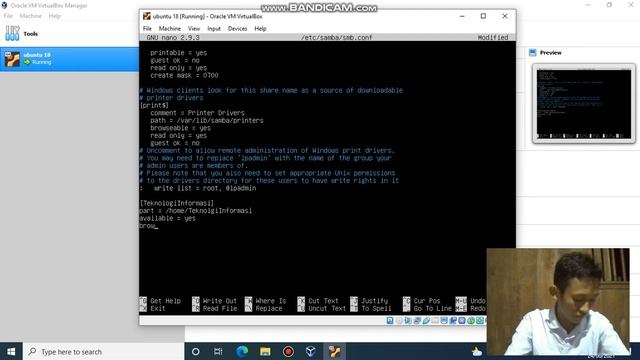Click the 'Write Out' nano shortcut
The height and width of the screenshot is (360, 640).
pos(220,301)
